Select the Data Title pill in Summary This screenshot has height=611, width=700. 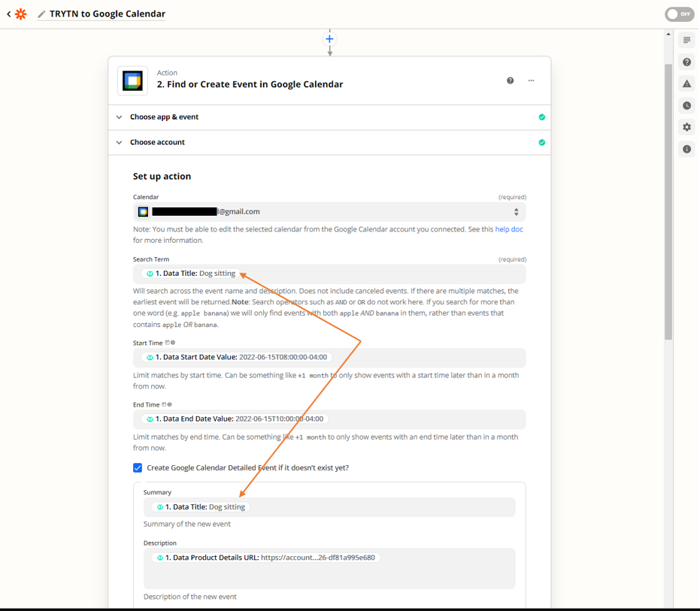pyautogui.click(x=201, y=507)
